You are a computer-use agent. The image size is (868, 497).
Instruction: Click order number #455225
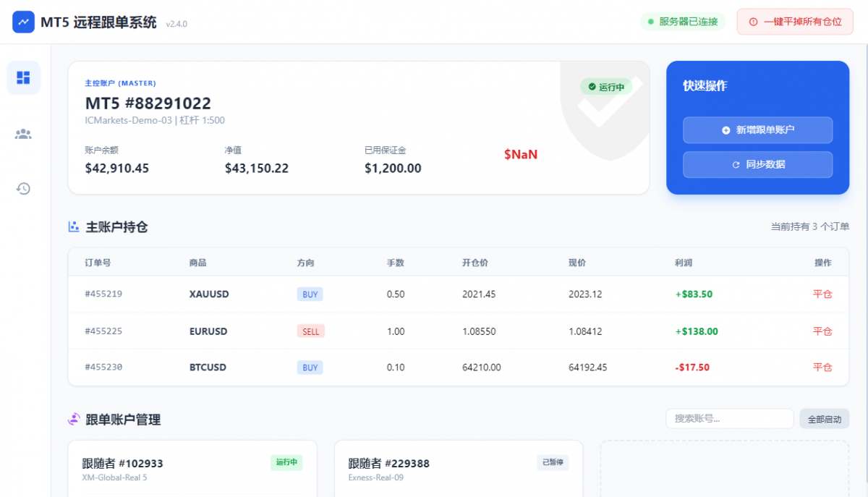(103, 331)
